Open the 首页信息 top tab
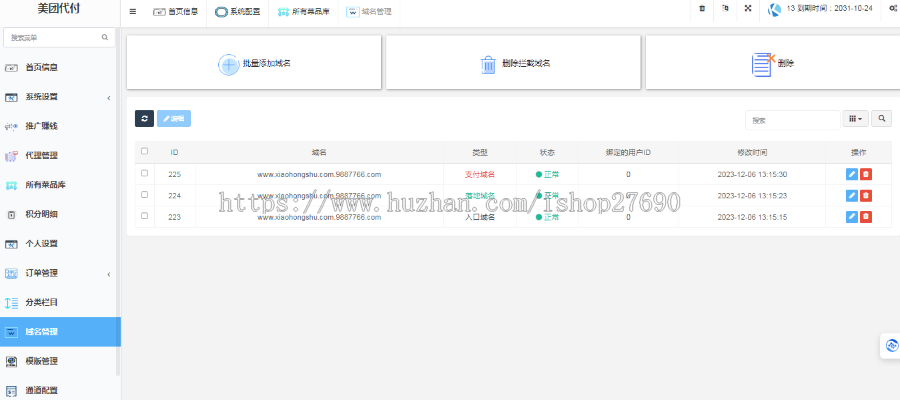The height and width of the screenshot is (400, 900). [x=174, y=11]
